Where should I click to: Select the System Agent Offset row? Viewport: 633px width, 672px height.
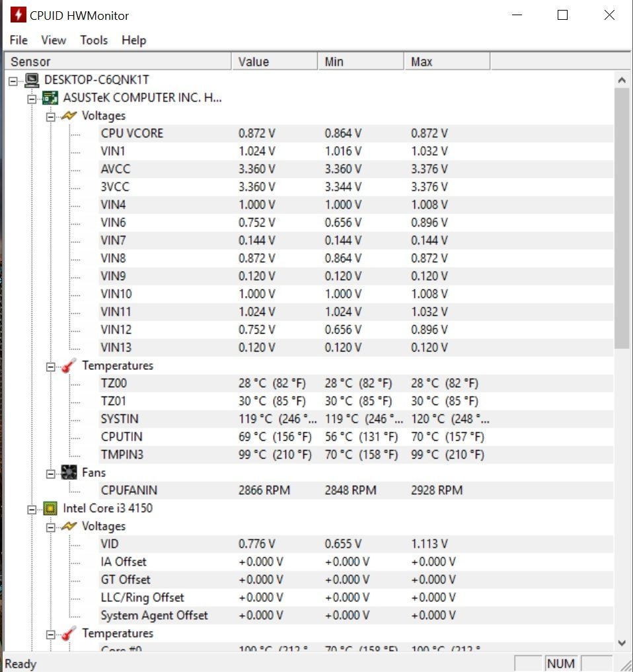pyautogui.click(x=355, y=615)
